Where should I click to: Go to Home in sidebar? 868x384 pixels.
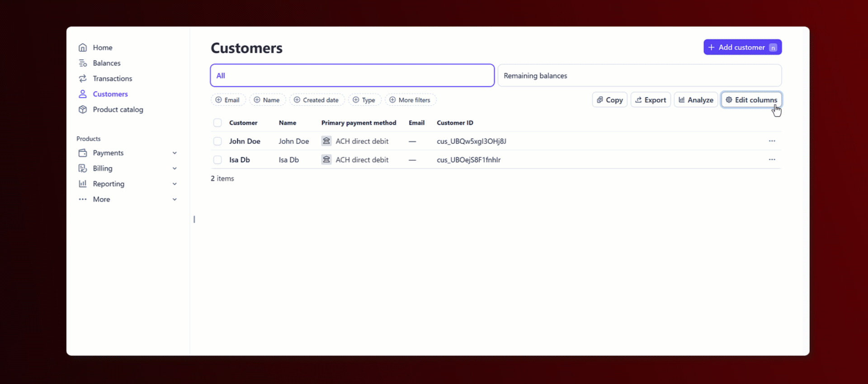coord(103,47)
